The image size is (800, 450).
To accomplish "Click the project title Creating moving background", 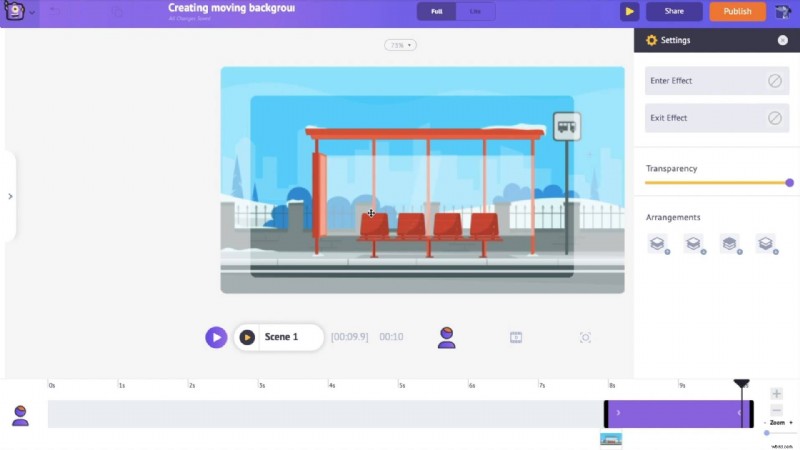I will [x=231, y=8].
